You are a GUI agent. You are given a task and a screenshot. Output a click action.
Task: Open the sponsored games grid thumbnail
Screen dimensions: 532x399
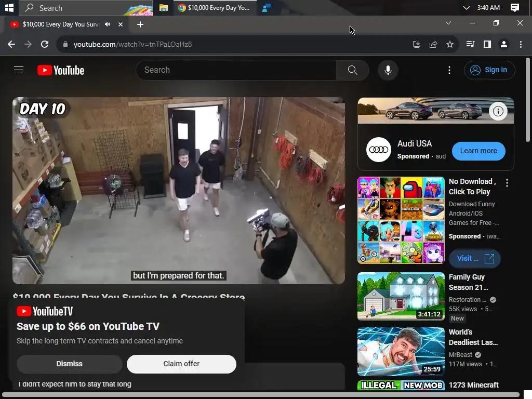pos(401,220)
